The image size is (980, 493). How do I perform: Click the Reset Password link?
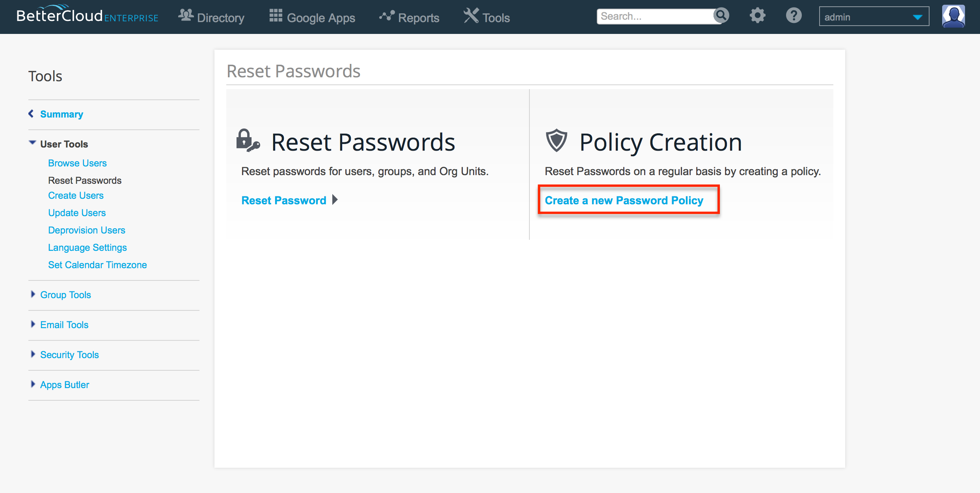tap(284, 200)
